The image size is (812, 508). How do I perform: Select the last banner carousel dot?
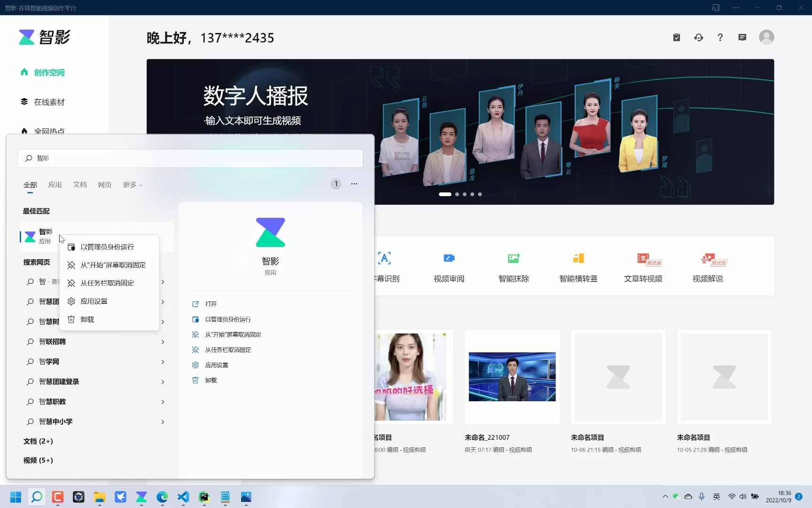[x=480, y=194]
